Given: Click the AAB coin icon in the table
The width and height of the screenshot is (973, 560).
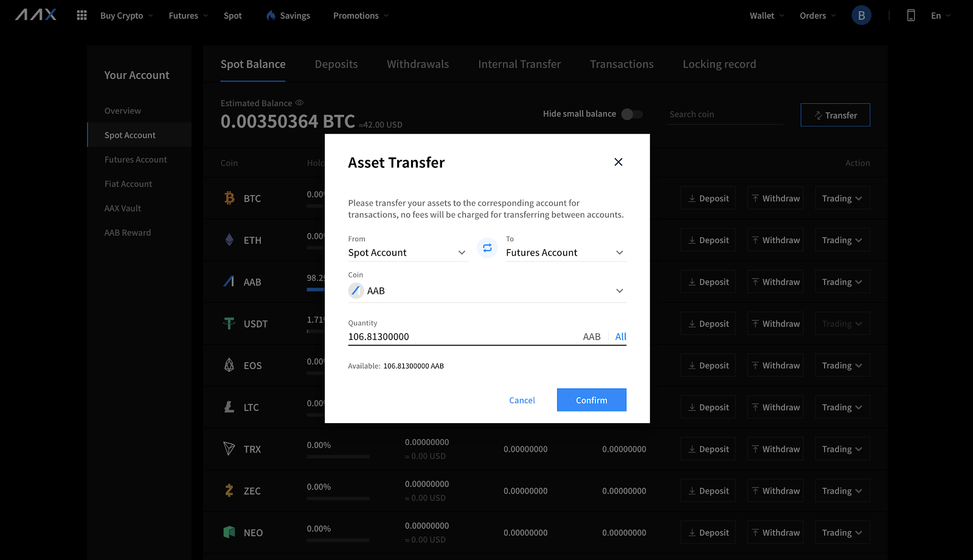Looking at the screenshot, I should tap(229, 282).
